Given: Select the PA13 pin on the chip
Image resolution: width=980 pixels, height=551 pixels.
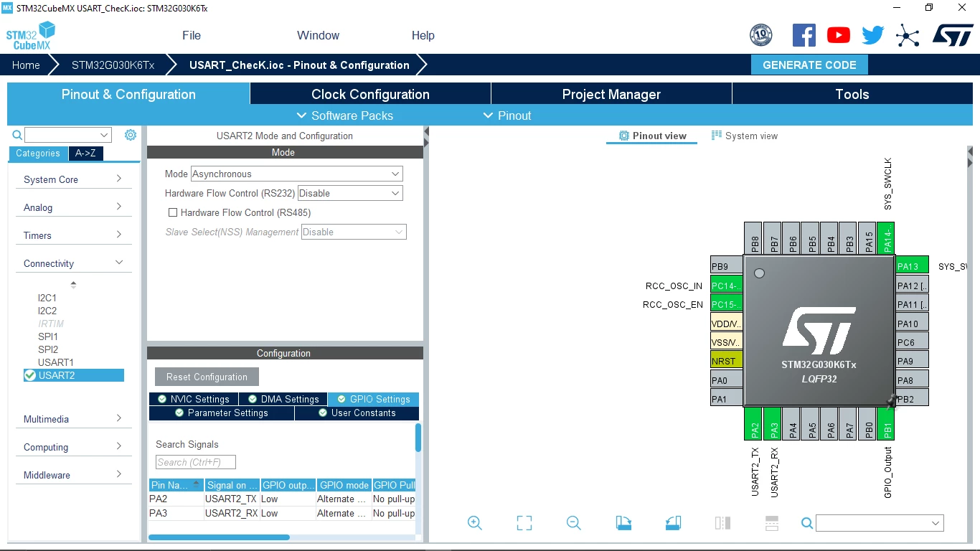Looking at the screenshot, I should click(913, 265).
